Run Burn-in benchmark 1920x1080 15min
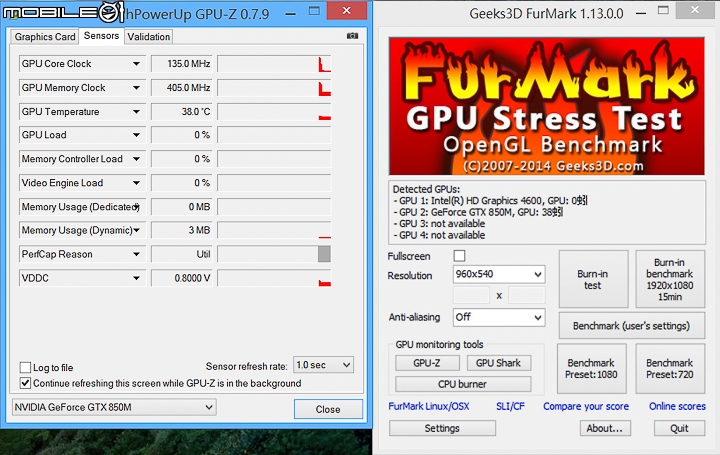Image resolution: width=720 pixels, height=455 pixels. [669, 279]
